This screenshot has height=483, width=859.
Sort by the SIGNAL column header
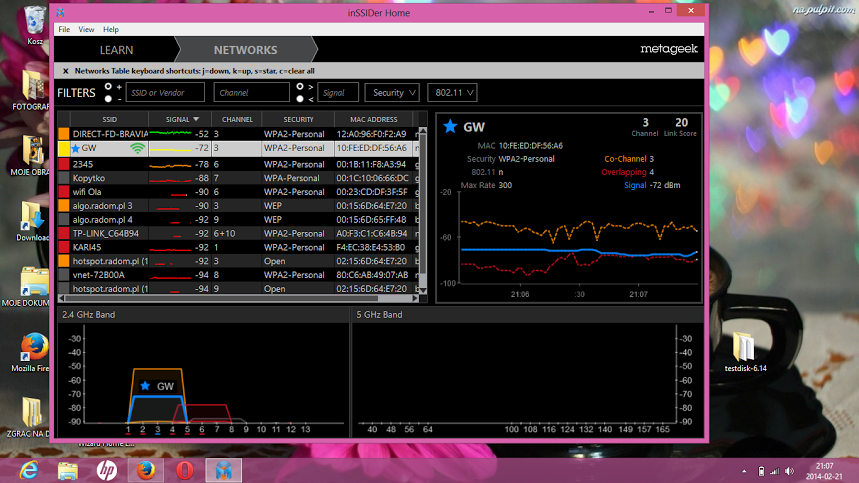click(x=180, y=119)
